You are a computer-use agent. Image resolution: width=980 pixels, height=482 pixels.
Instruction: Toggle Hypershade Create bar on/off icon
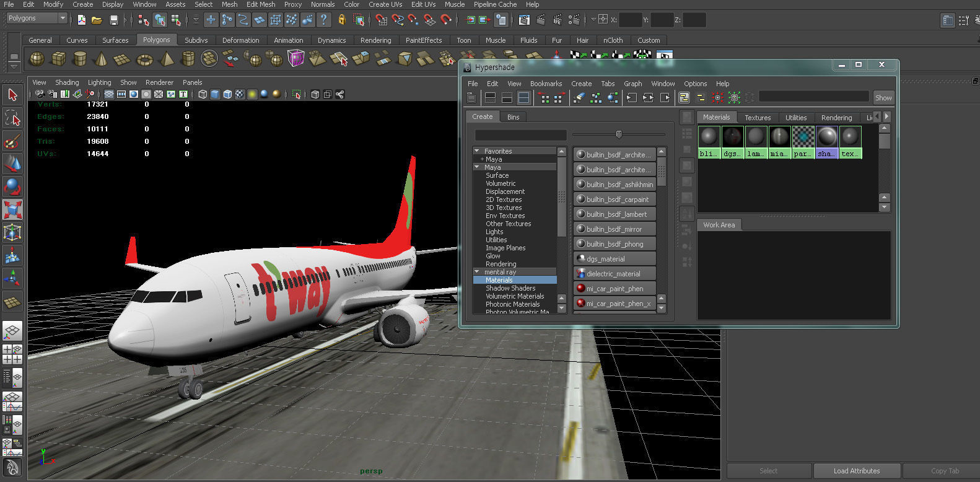tap(471, 97)
